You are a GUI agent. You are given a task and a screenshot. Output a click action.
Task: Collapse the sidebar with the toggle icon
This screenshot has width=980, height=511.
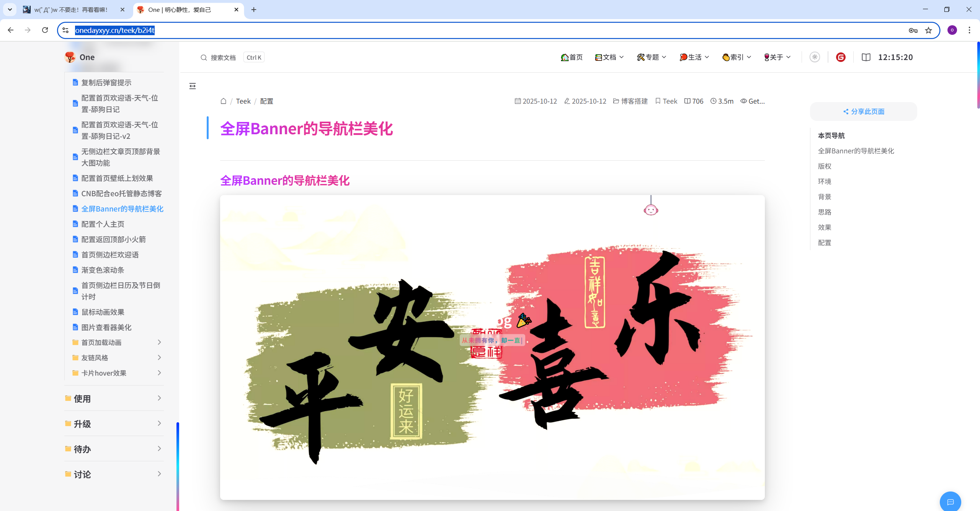point(193,86)
